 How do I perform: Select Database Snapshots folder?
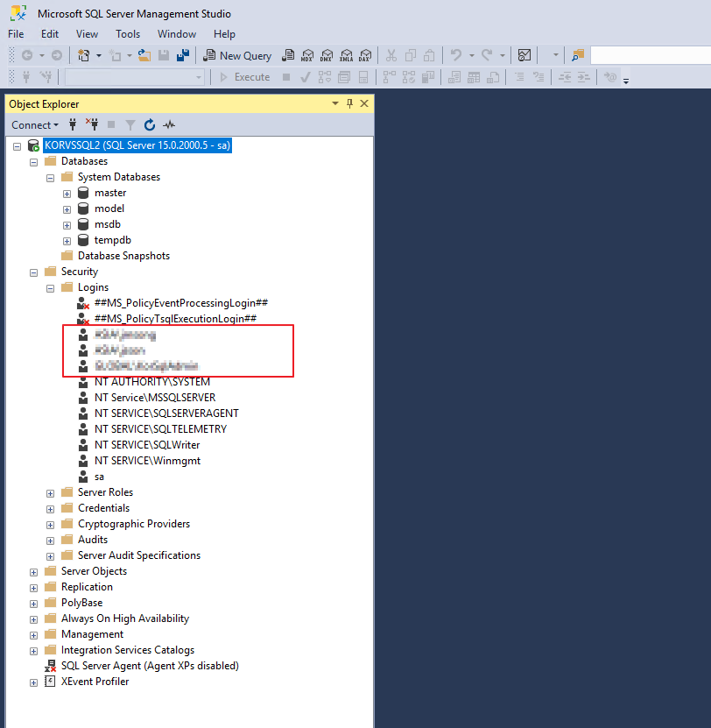coord(123,256)
